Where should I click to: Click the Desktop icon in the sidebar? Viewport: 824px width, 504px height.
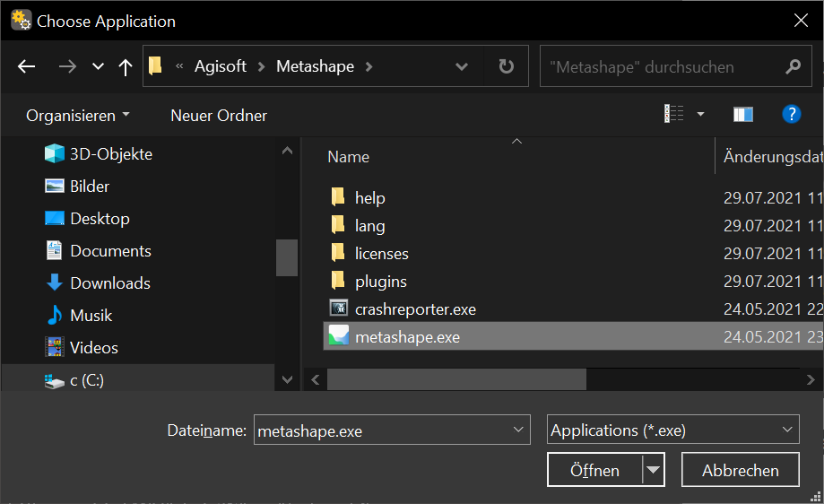click(x=55, y=218)
